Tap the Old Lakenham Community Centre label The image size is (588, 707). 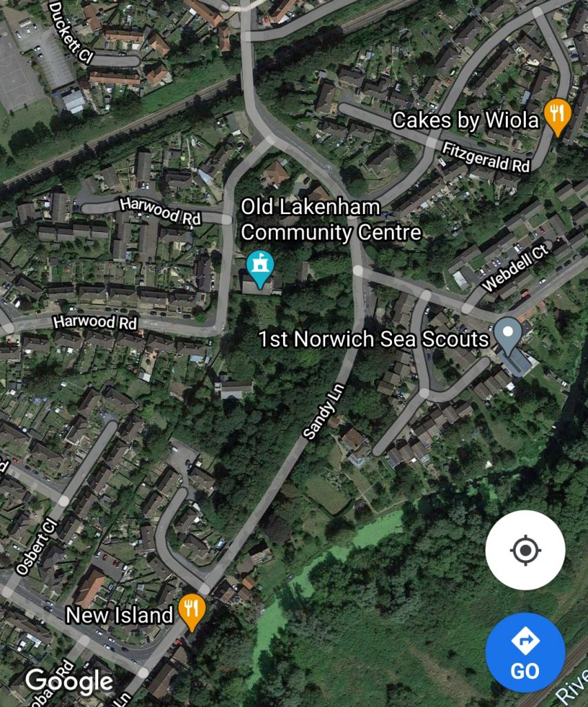(331, 220)
